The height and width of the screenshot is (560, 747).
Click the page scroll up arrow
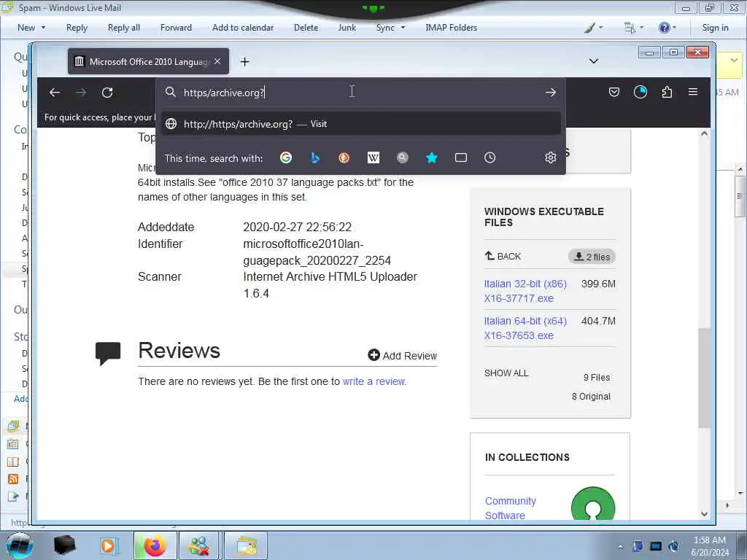(704, 134)
